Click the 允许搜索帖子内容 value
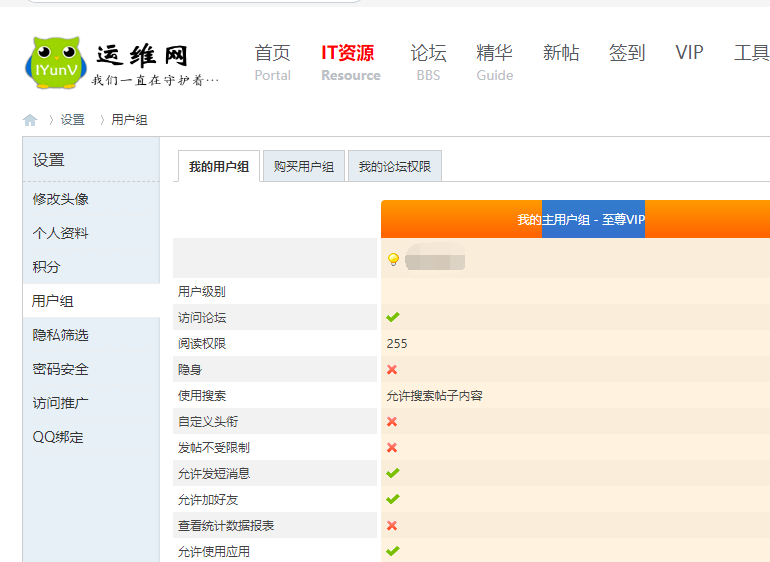Image resolution: width=770 pixels, height=562 pixels. (x=435, y=395)
